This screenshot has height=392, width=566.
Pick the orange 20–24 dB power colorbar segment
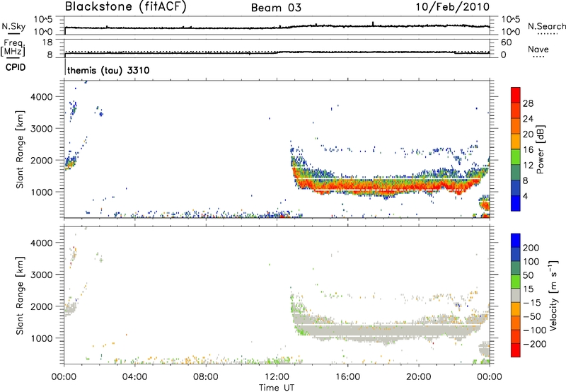[516, 127]
